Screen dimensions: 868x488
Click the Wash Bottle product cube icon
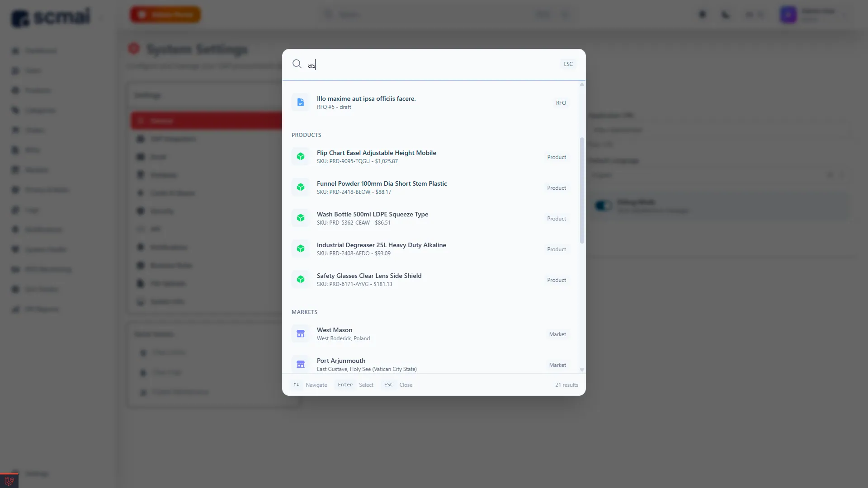(x=301, y=218)
